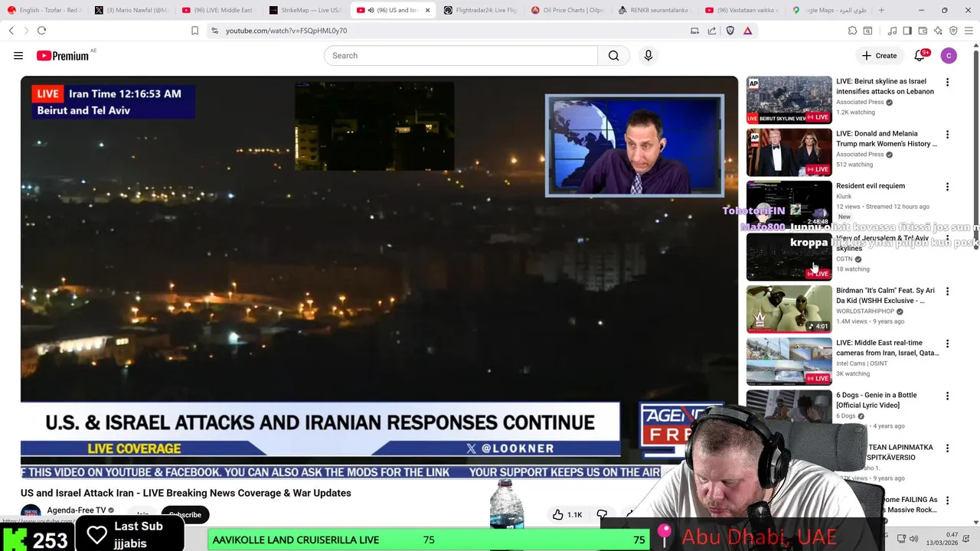Switch to Google Maps tab
980x551 pixels.
point(829,11)
